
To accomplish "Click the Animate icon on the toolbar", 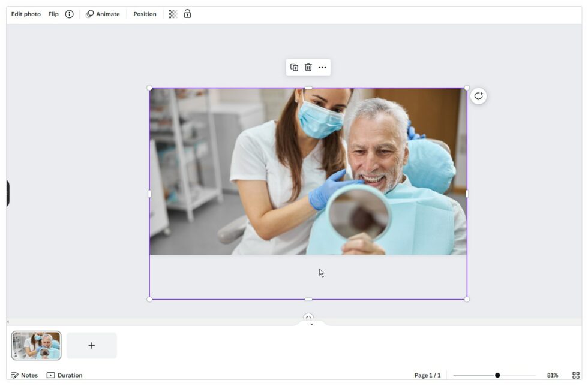I will (x=90, y=14).
